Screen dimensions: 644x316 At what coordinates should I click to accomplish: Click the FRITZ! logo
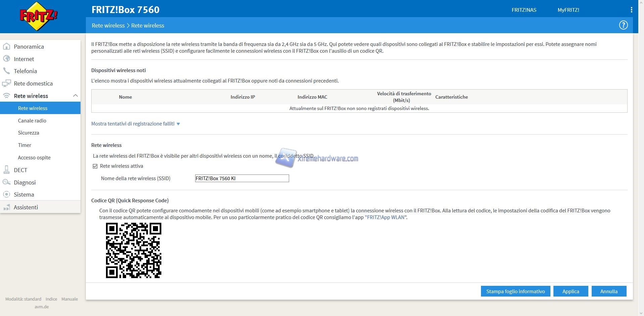[x=39, y=16]
